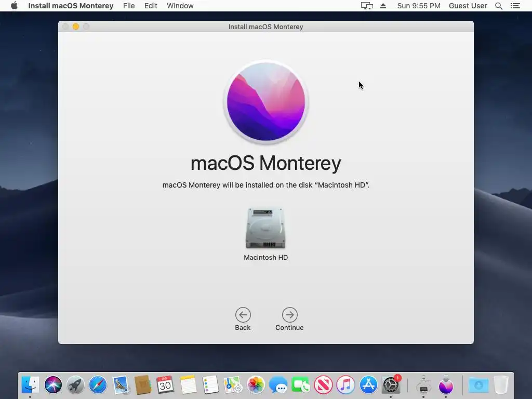Click the 'Macintosh HD' disk label
This screenshot has height=399, width=532.
265,258
